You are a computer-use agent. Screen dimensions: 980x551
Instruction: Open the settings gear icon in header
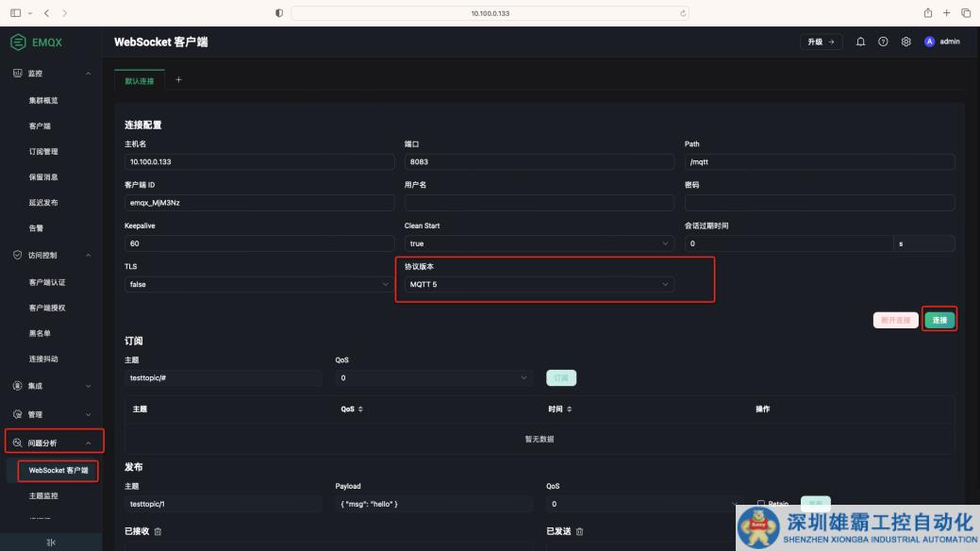pyautogui.click(x=905, y=42)
